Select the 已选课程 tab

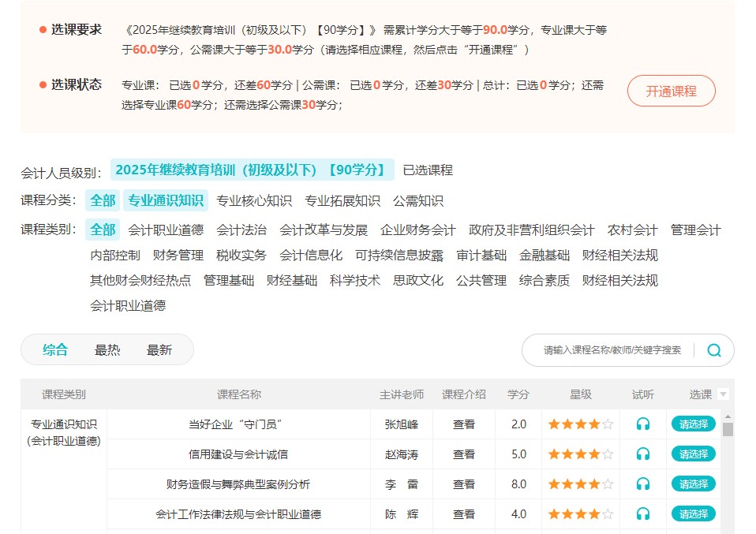tap(430, 170)
